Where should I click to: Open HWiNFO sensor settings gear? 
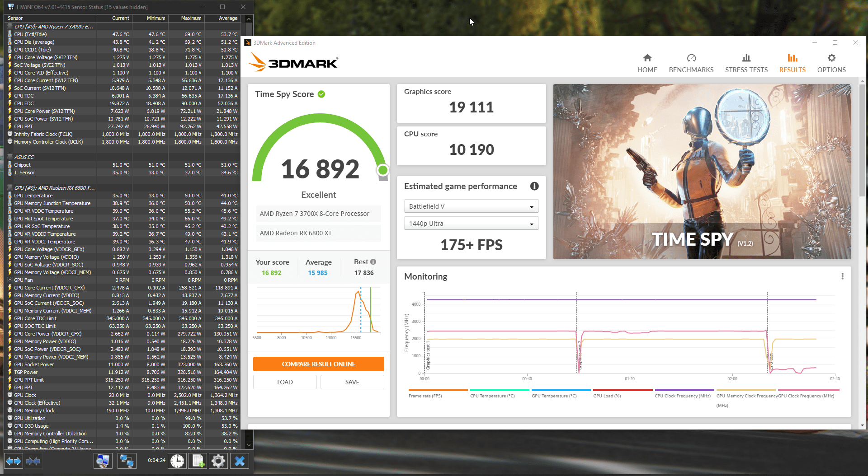pos(218,461)
